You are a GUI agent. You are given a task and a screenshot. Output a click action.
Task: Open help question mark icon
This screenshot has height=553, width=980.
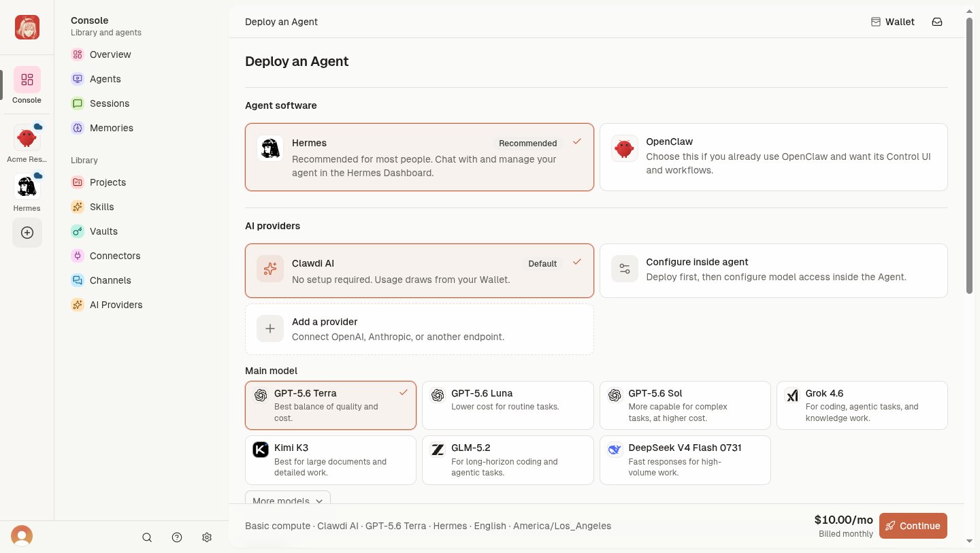pos(177,537)
